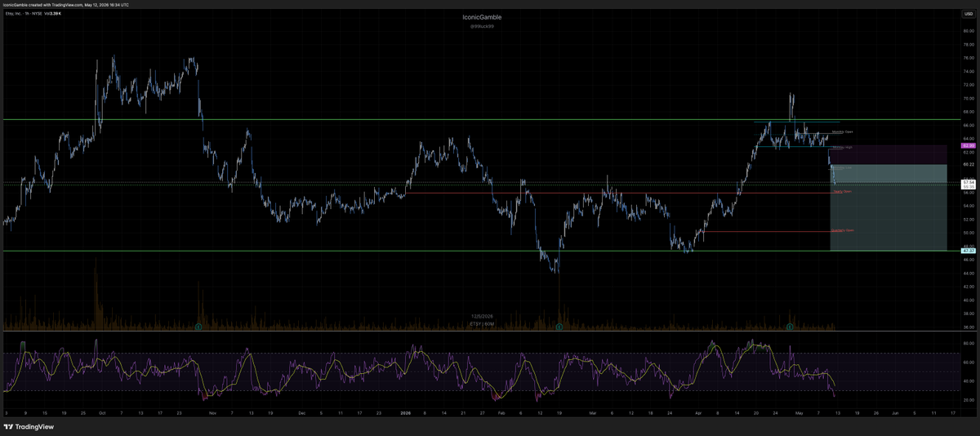Click the Monthly Open line label

click(x=842, y=132)
